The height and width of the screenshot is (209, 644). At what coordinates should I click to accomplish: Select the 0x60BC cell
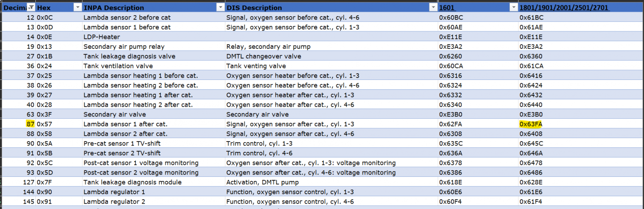[450, 17]
